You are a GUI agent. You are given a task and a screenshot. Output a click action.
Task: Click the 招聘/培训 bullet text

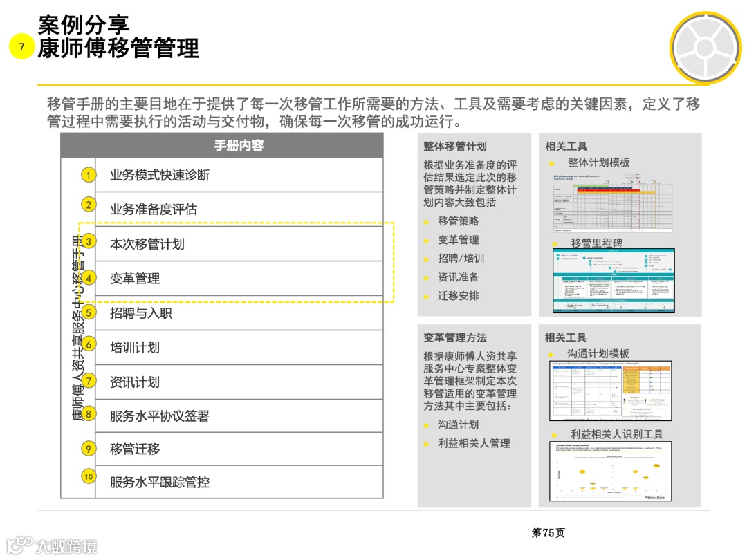pos(461,259)
